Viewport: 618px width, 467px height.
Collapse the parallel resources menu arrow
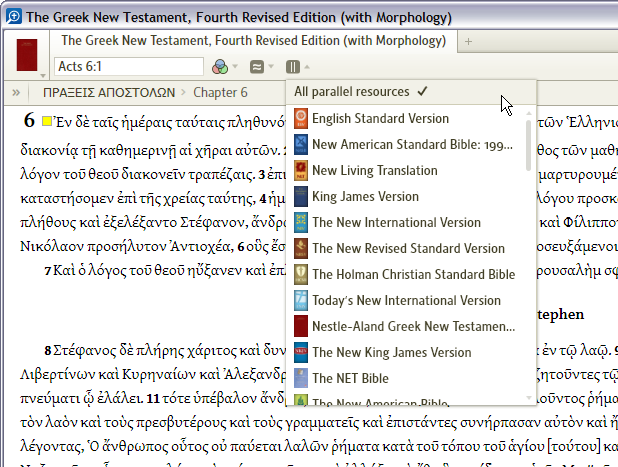click(307, 67)
